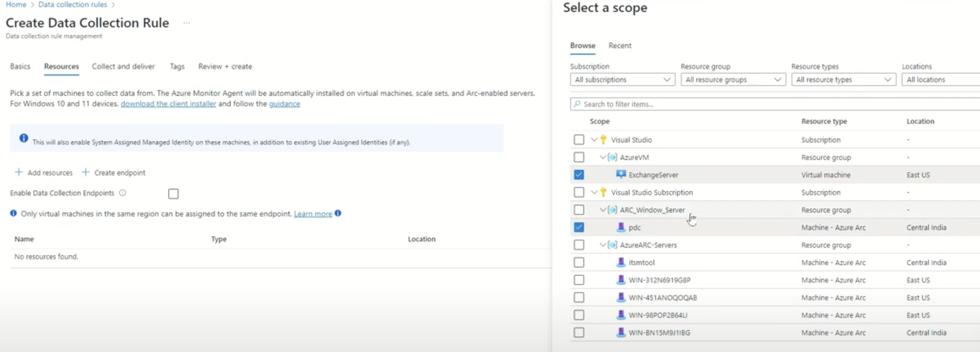Click Add resources

[43, 172]
